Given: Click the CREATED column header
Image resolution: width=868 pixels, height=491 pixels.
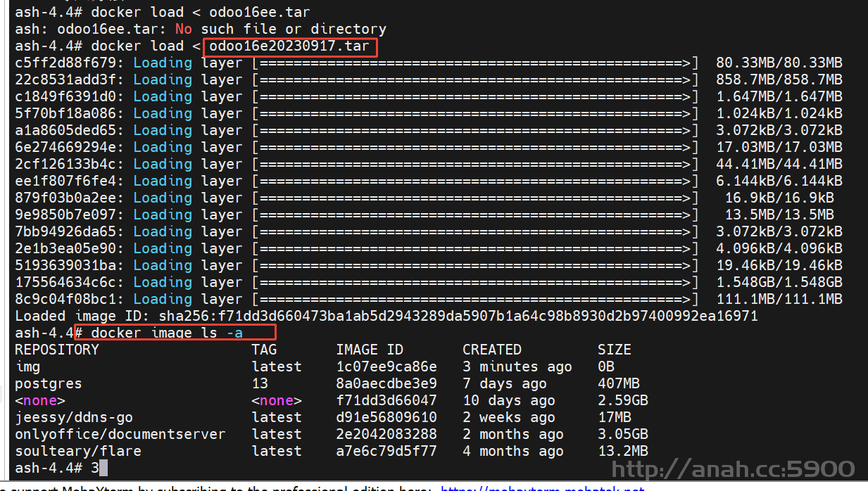Looking at the screenshot, I should (x=492, y=350).
